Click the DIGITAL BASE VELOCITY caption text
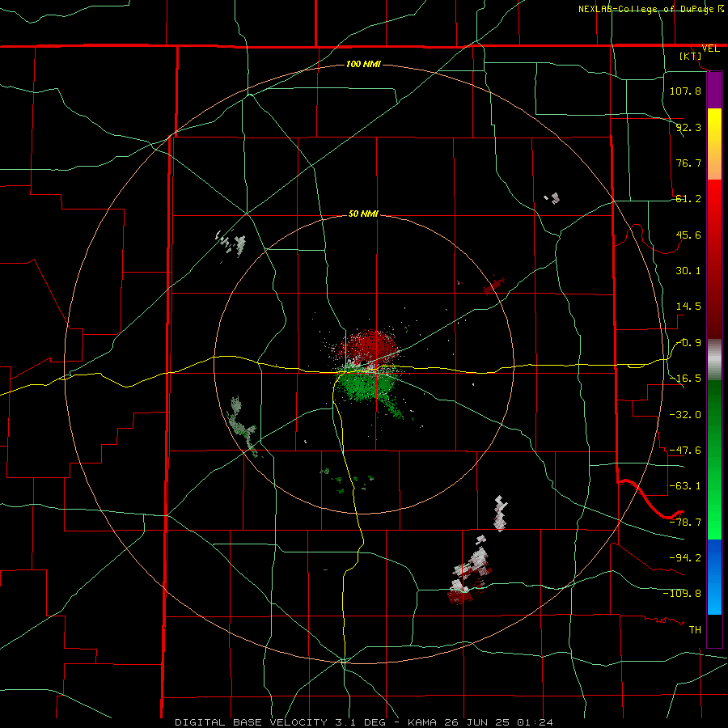Image resolution: width=728 pixels, height=728 pixels. tap(252, 722)
